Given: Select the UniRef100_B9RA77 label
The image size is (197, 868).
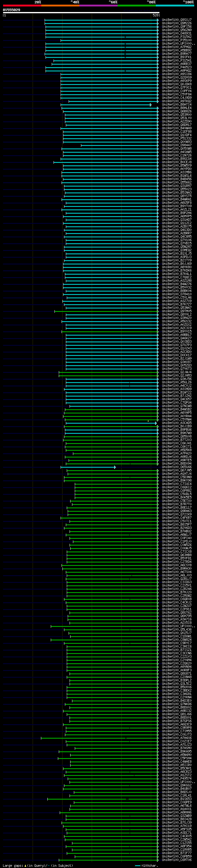Looking at the screenshot, I should pos(177,54).
